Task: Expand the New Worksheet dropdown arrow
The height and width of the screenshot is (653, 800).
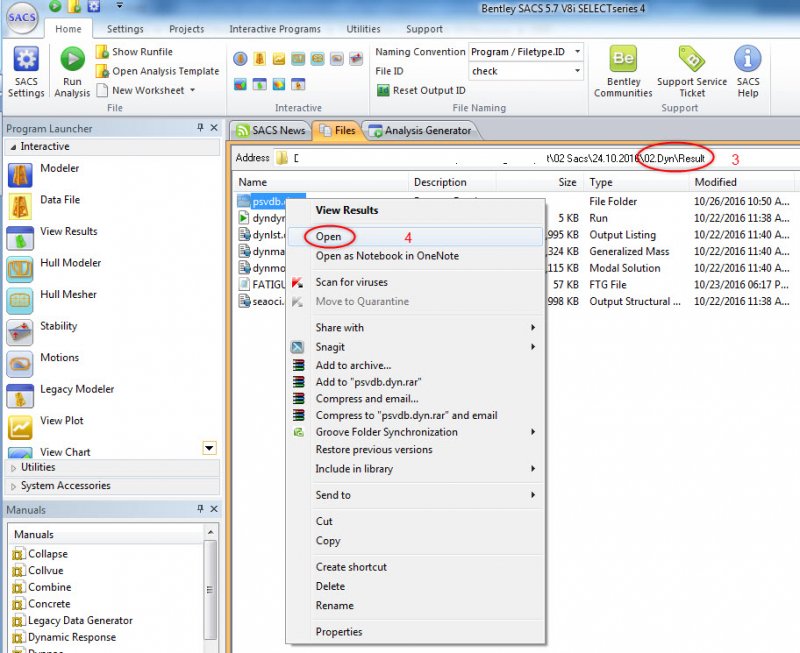Action: point(193,90)
